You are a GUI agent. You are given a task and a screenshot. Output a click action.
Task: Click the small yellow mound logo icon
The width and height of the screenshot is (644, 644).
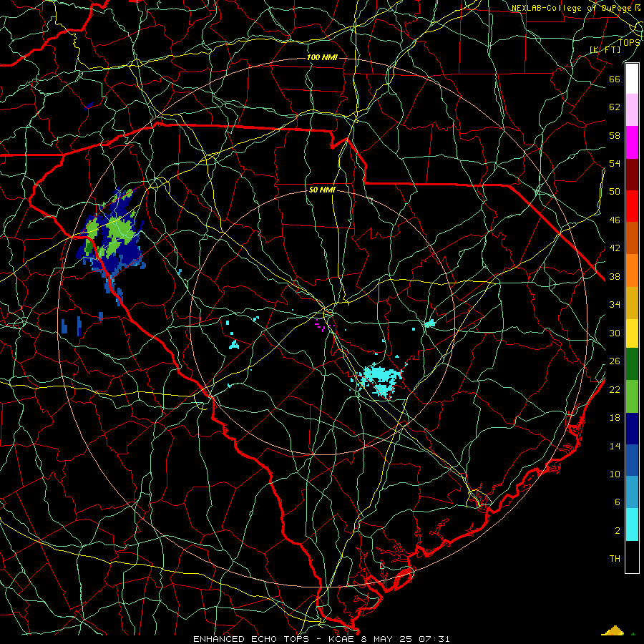coord(613,630)
